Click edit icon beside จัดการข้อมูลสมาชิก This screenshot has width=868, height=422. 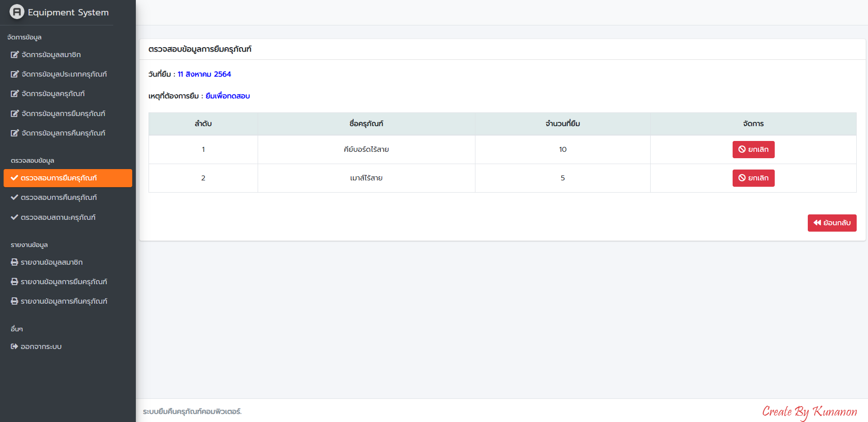(x=14, y=55)
